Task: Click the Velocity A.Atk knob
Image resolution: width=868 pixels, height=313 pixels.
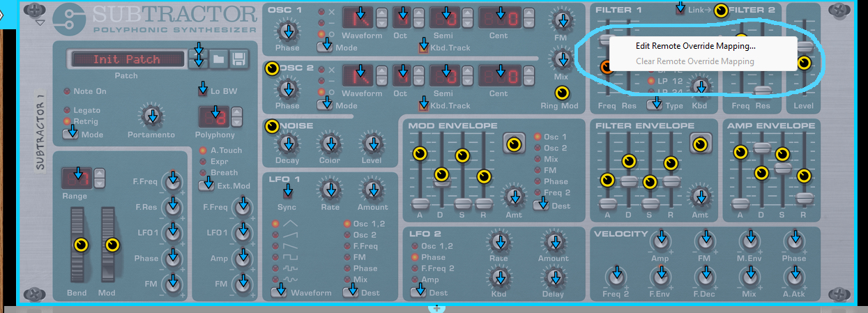Action: 793,277
